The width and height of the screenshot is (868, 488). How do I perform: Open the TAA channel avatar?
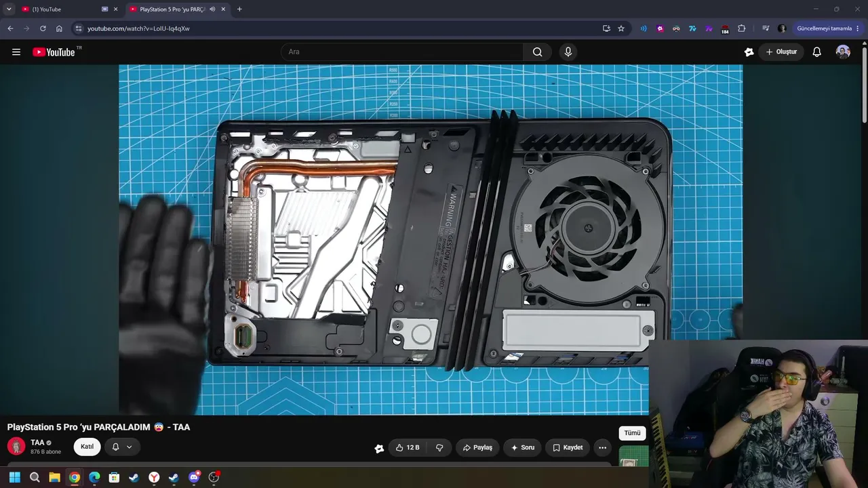coord(16,447)
